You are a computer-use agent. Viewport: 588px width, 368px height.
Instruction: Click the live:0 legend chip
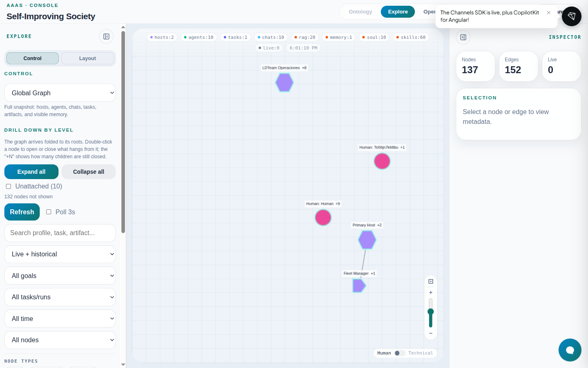[x=269, y=48]
